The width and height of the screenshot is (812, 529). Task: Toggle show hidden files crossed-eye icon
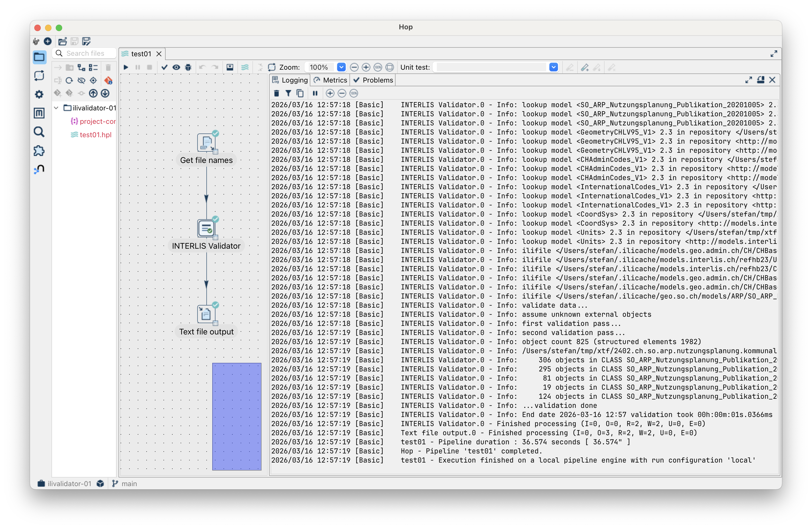coord(81,80)
